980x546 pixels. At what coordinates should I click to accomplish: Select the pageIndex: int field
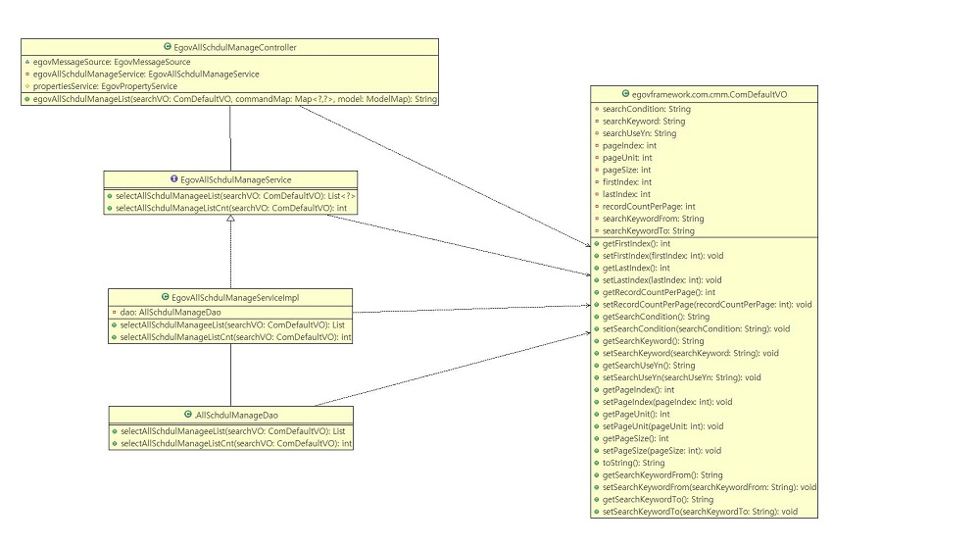[629, 145]
